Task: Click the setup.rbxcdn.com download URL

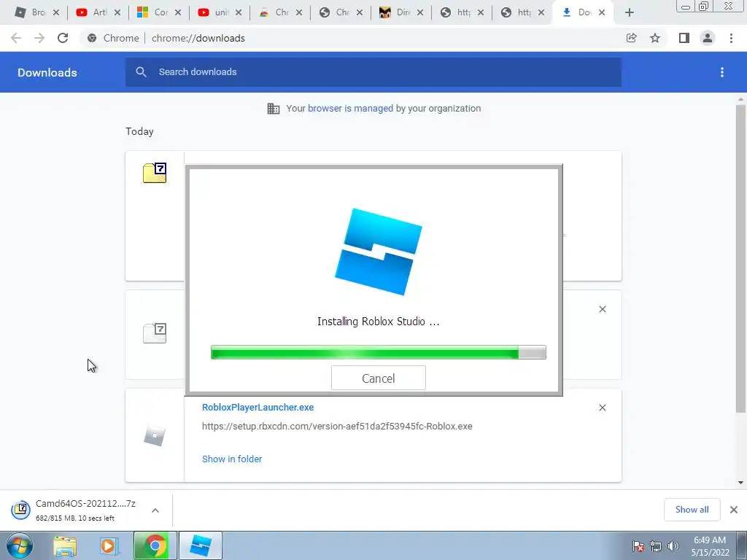Action: tap(337, 426)
